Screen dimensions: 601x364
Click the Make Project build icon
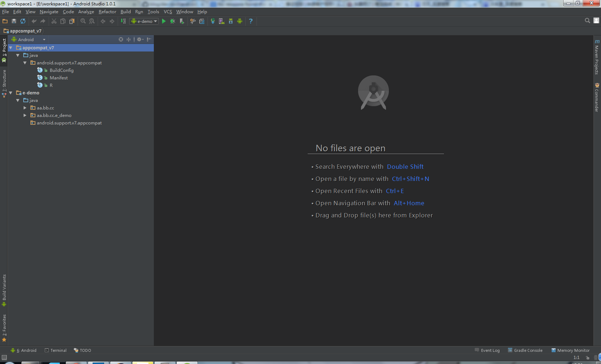pyautogui.click(x=123, y=21)
